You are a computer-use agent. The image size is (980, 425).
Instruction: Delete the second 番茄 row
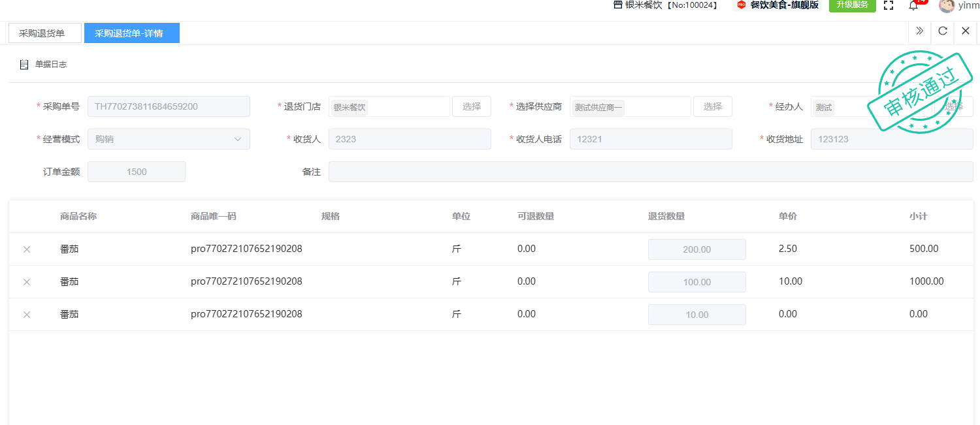27,282
